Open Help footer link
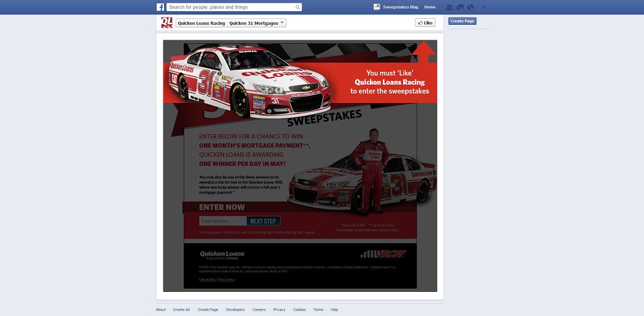 [x=334, y=310]
